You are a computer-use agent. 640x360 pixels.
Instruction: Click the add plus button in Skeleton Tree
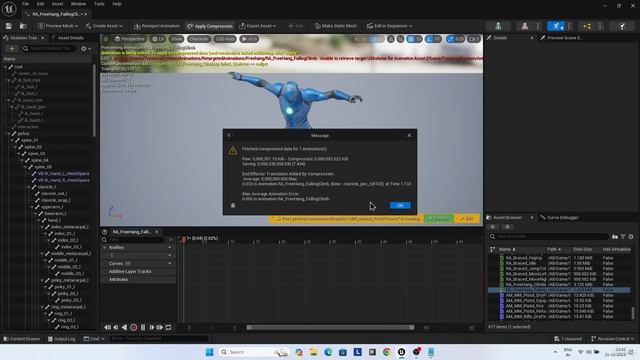(x=11, y=49)
